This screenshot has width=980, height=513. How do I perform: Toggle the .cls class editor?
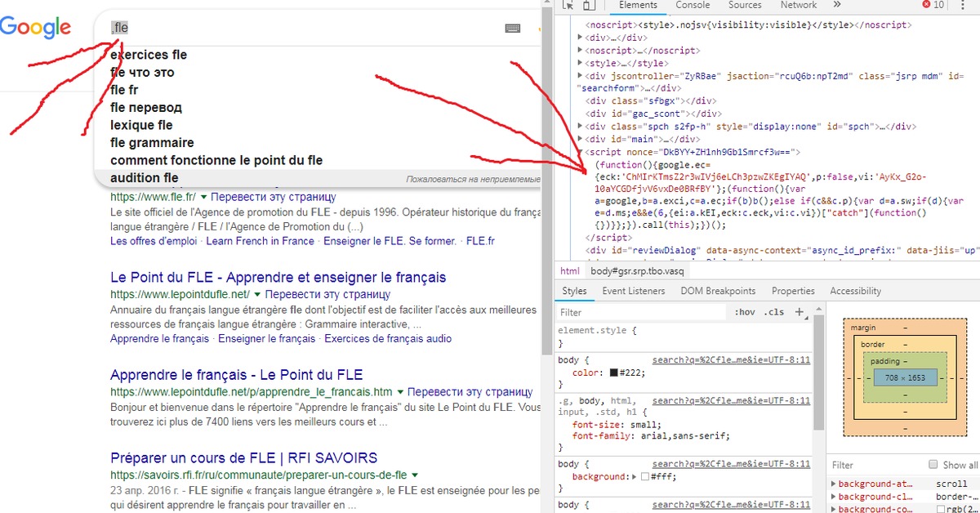point(773,312)
